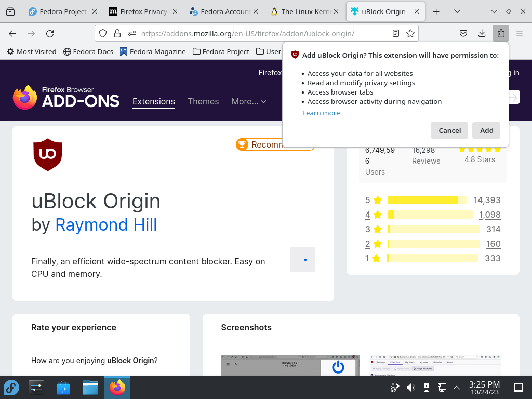This screenshot has width=532, height=399.
Task: Bookmark this page with the star icon
Action: point(410,33)
